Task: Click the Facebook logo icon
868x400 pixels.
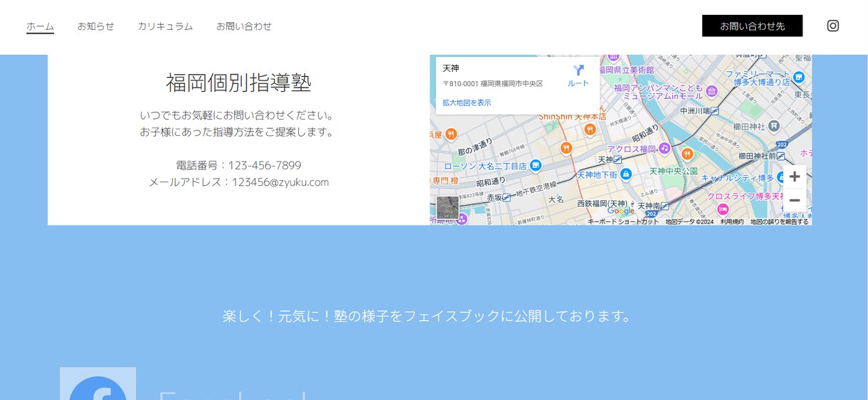Action: point(97,384)
